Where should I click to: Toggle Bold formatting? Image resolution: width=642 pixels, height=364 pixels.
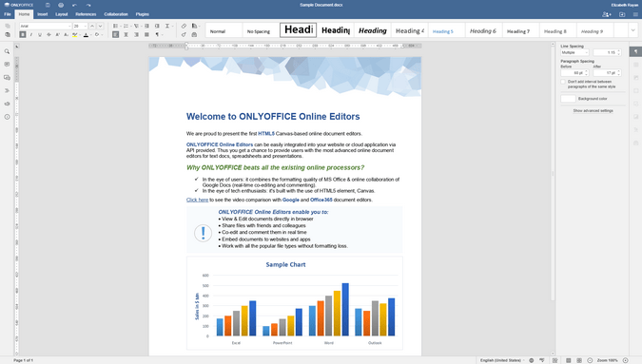[x=23, y=35]
